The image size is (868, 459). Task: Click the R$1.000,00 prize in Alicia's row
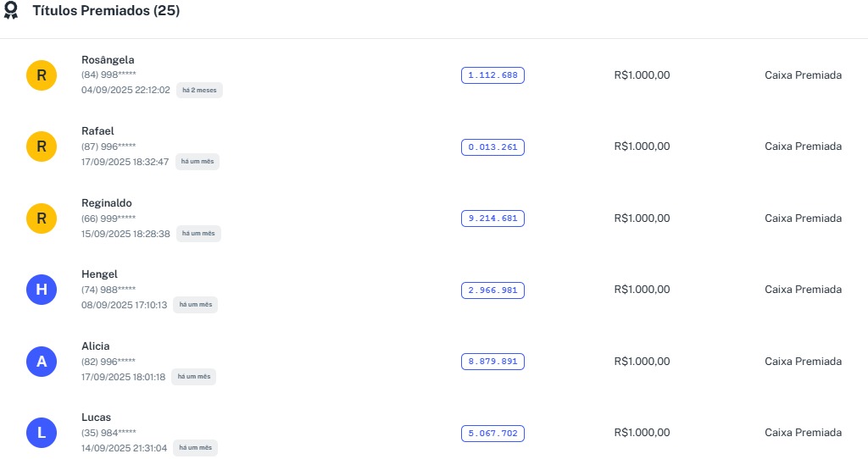coord(642,362)
